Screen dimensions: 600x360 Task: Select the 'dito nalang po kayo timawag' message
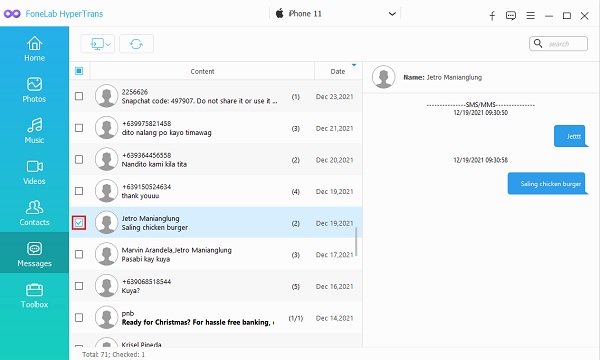point(216,128)
